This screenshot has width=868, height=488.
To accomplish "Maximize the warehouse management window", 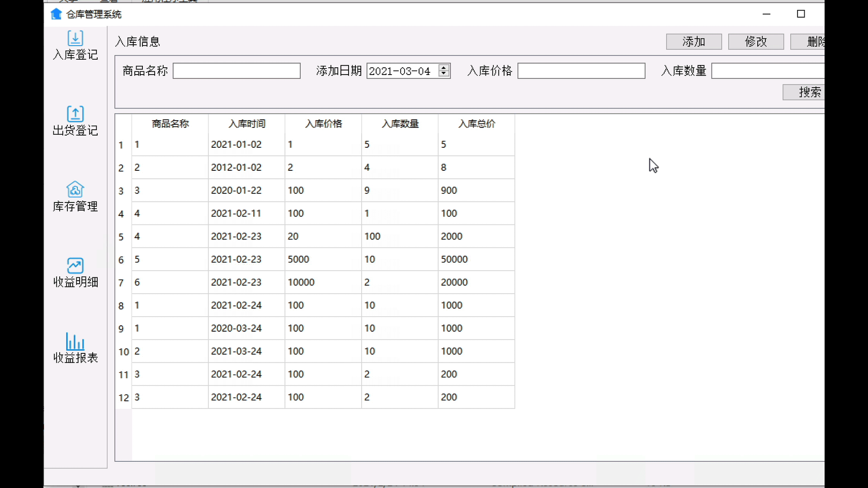I will (801, 14).
